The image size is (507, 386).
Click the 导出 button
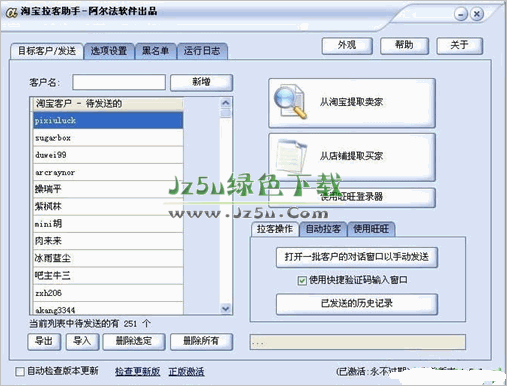click(x=44, y=341)
